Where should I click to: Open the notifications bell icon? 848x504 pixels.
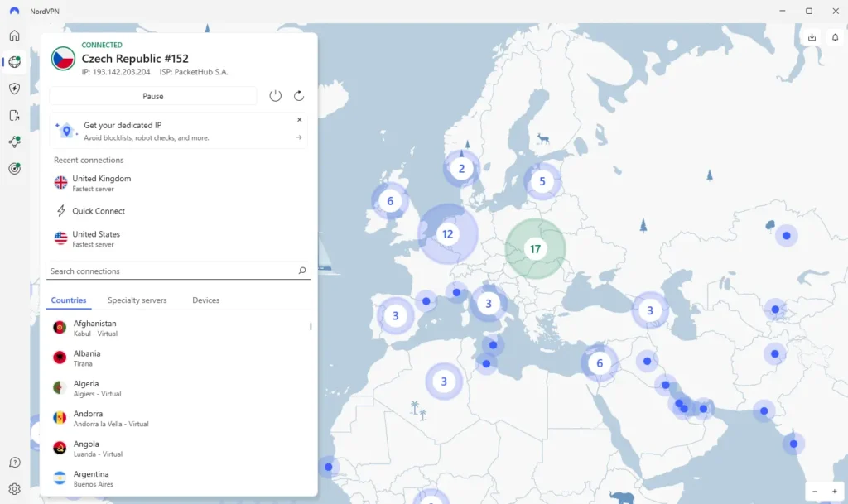tap(835, 37)
